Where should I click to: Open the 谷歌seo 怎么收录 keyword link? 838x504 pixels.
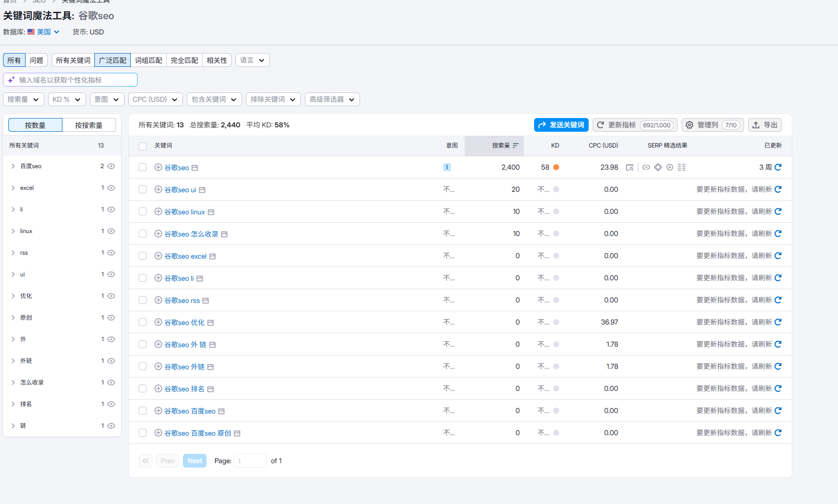pos(191,234)
